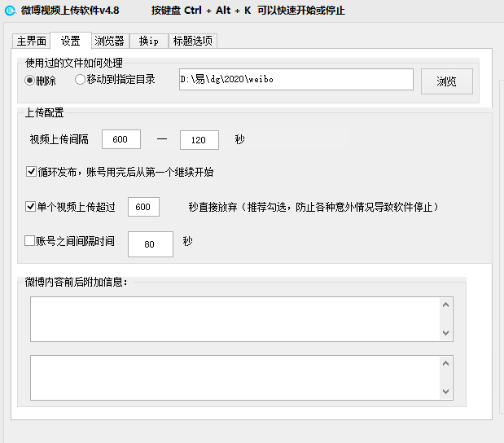Click the 上传配置 group title
The width and height of the screenshot is (504, 443).
click(44, 112)
